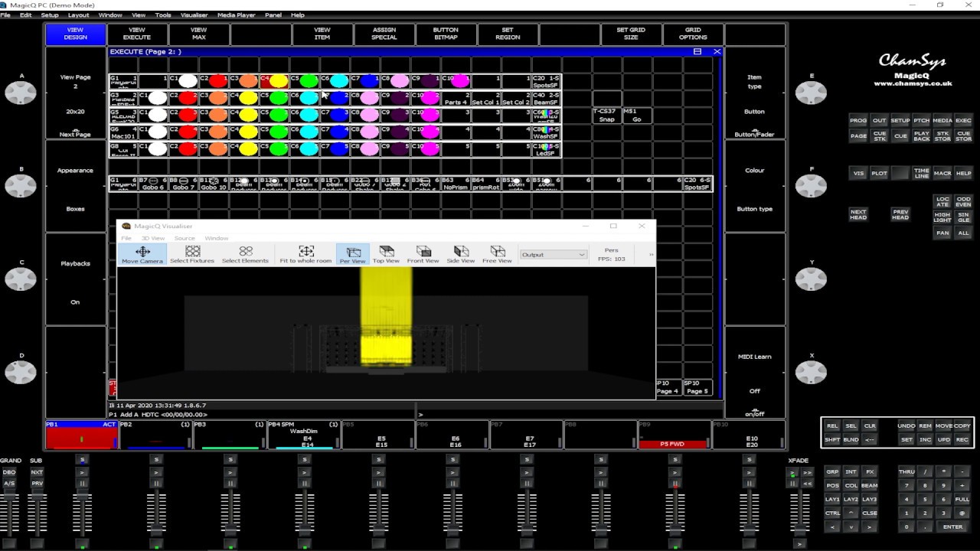Image resolution: width=980 pixels, height=551 pixels.
Task: Click the UNDO key
Action: [x=906, y=425]
